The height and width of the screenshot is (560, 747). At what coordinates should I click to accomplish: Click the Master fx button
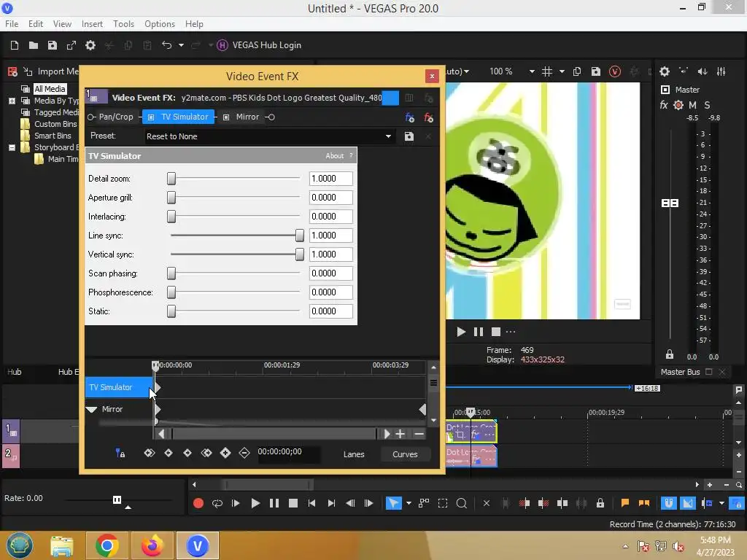tap(664, 105)
